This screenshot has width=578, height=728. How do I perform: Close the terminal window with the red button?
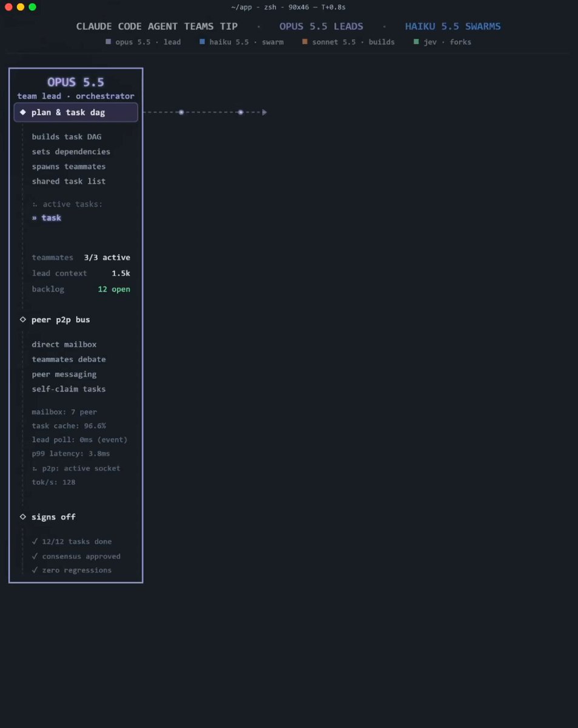[x=8, y=7]
